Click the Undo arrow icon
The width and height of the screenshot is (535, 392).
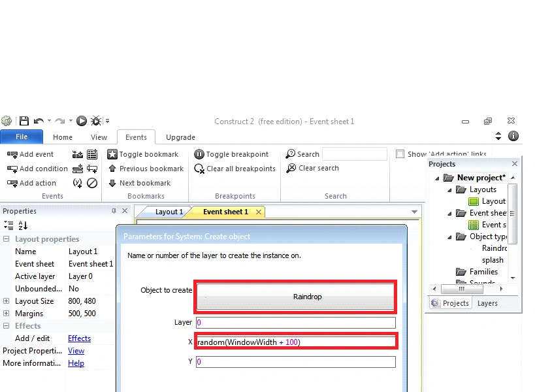click(x=39, y=121)
